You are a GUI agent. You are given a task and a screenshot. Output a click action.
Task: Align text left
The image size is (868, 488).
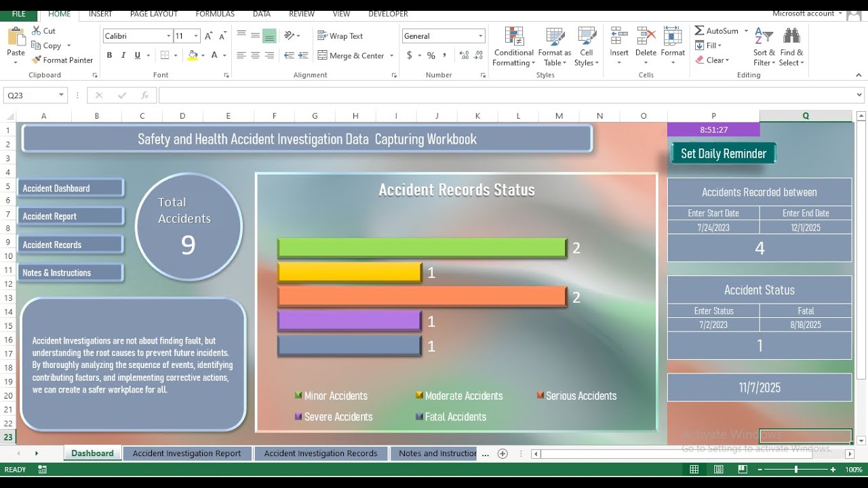coord(241,56)
